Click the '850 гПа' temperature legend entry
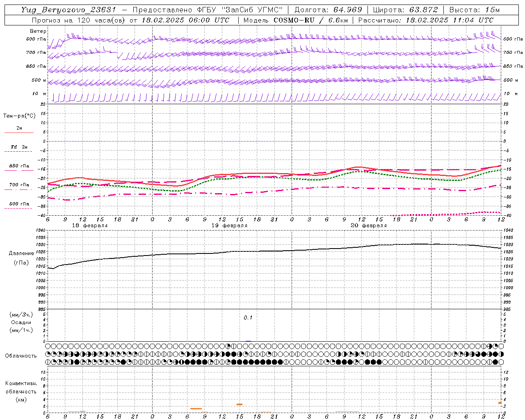Image resolution: width=525 pixels, height=420 pixels. 19,166
